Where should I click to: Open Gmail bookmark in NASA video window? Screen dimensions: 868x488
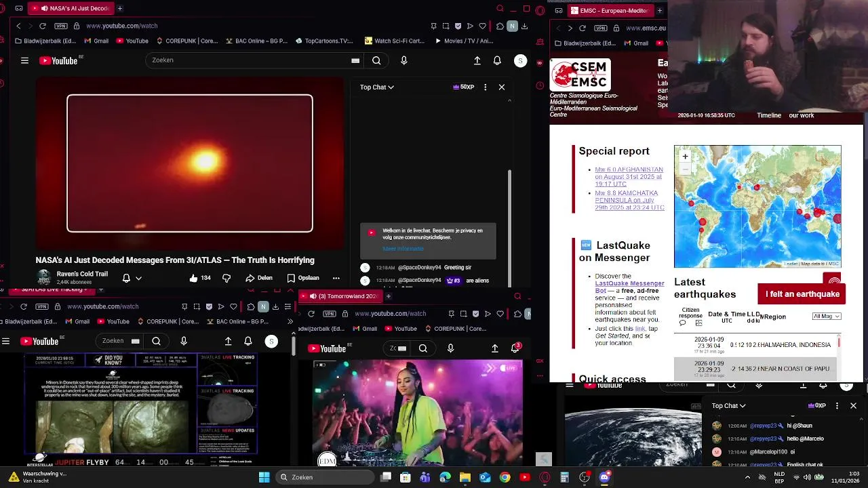[96, 41]
